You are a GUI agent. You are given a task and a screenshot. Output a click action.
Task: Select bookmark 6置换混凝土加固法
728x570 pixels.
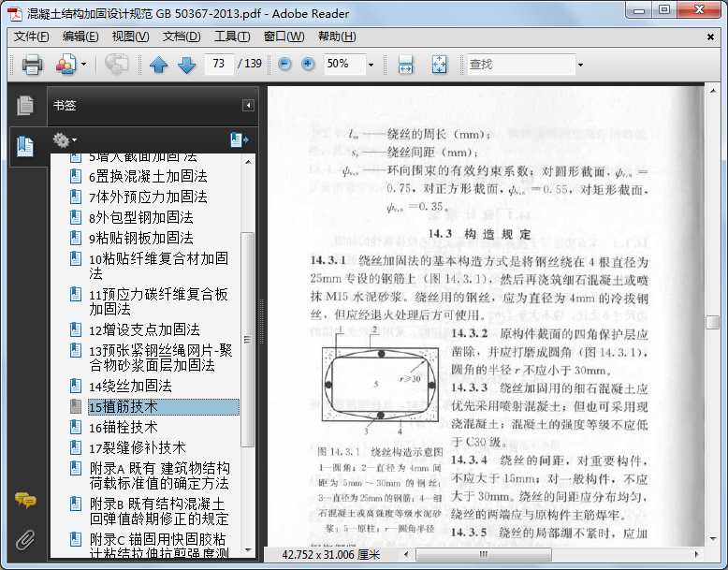pyautogui.click(x=148, y=176)
